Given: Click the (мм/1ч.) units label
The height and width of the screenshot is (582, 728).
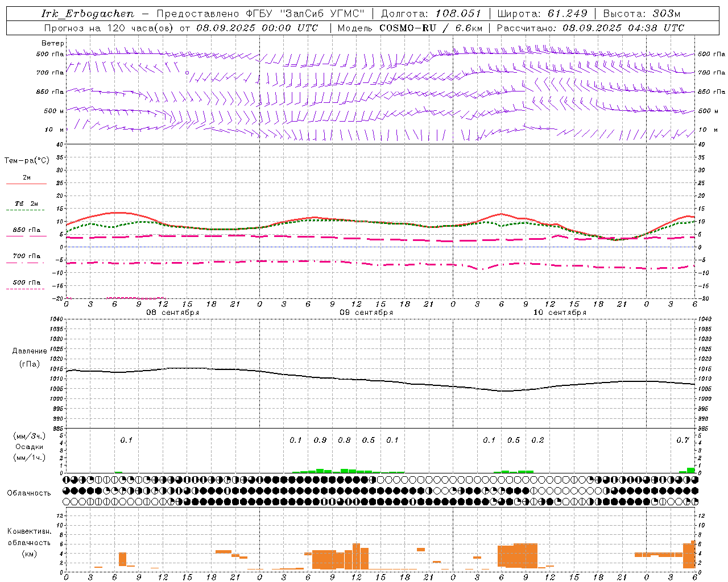Looking at the screenshot, I should tap(30, 458).
